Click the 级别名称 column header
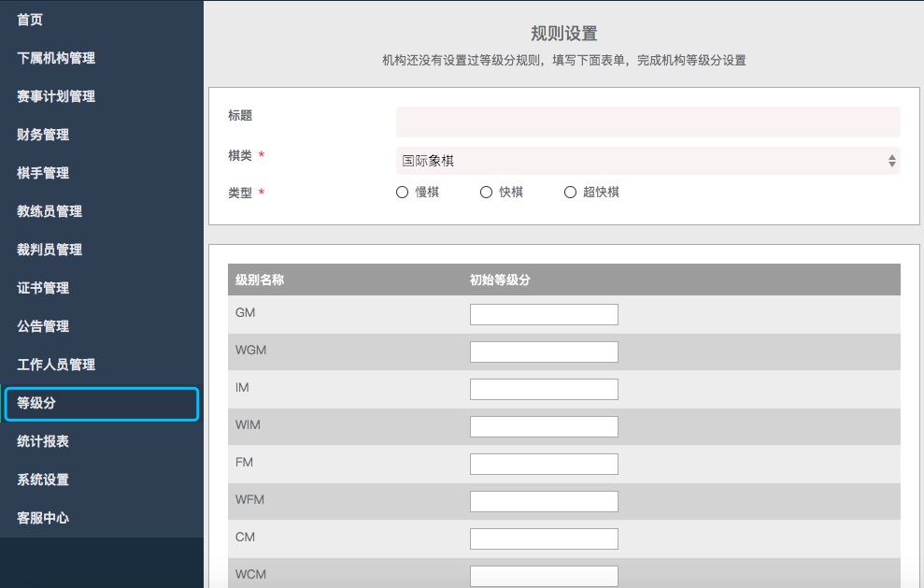Image resolution: width=924 pixels, height=588 pixels. click(x=260, y=280)
